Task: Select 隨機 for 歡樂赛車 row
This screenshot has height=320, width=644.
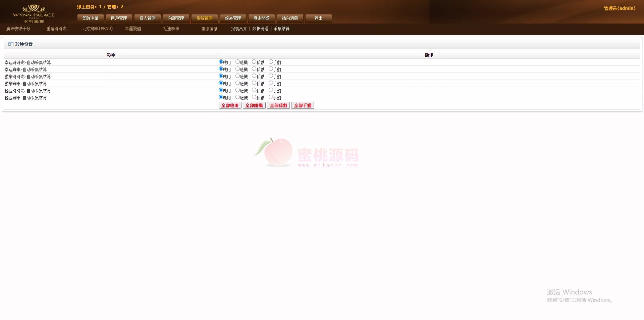Action: pyautogui.click(x=237, y=83)
